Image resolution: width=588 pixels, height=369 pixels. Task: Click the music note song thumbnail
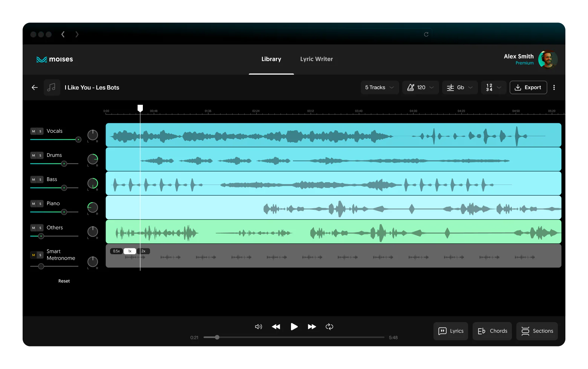[52, 88]
